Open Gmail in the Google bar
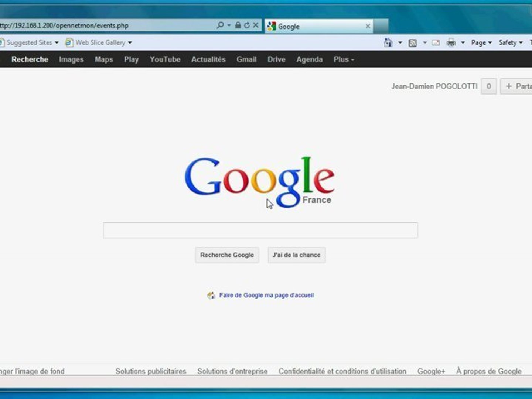Screen dimensions: 532x399 pyautogui.click(x=246, y=59)
